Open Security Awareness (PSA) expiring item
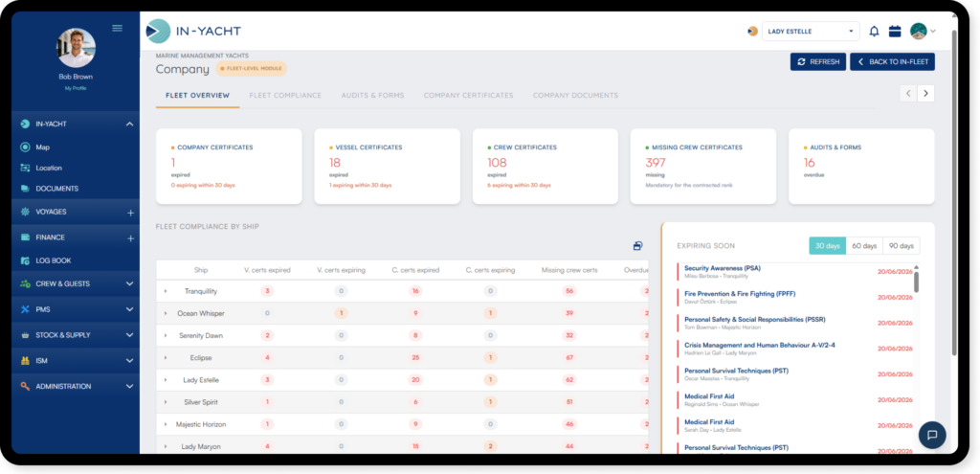The height and width of the screenshot is (474, 980). tap(797, 271)
